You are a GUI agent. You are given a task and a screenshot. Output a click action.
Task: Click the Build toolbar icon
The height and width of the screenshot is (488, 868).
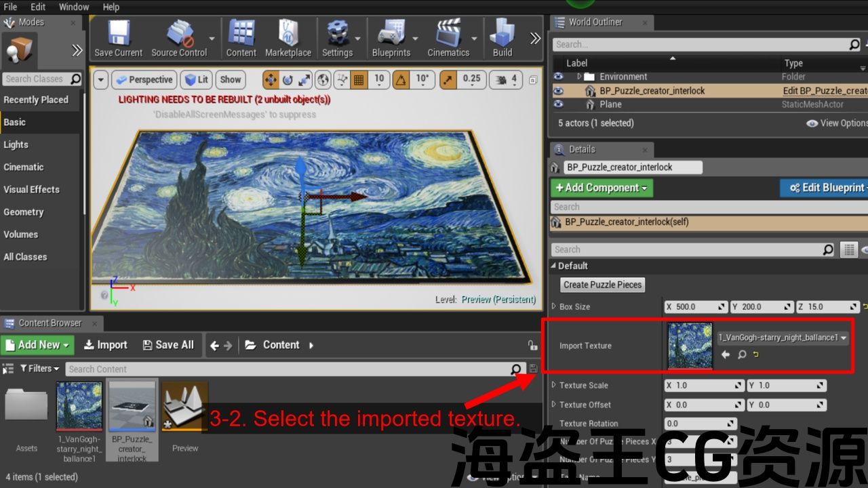coord(502,39)
